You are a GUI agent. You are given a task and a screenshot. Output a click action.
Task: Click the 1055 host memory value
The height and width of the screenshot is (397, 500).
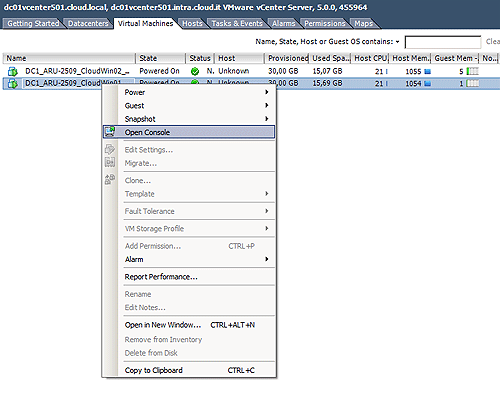pyautogui.click(x=413, y=72)
